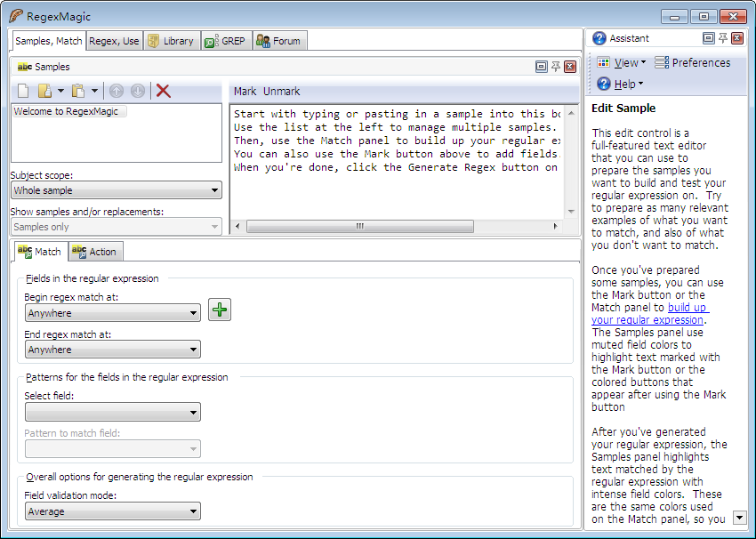Switch to the Samples, Match tab
This screenshot has height=539, width=756.
coord(48,41)
